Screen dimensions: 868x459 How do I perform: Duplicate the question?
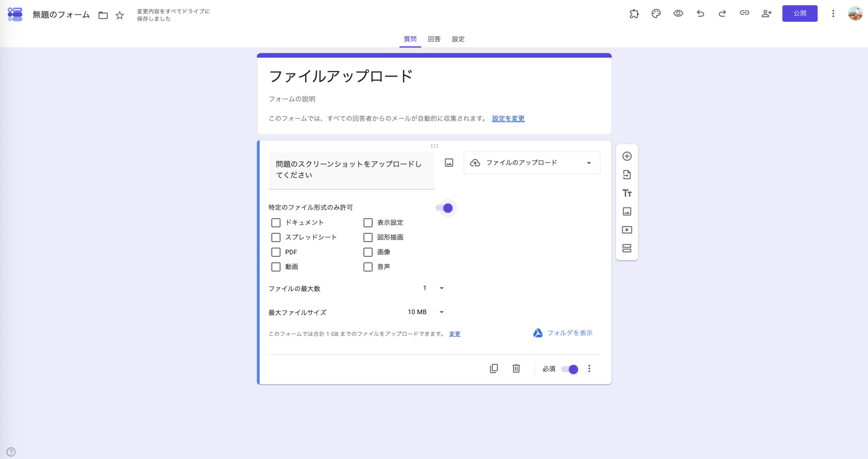tap(494, 368)
